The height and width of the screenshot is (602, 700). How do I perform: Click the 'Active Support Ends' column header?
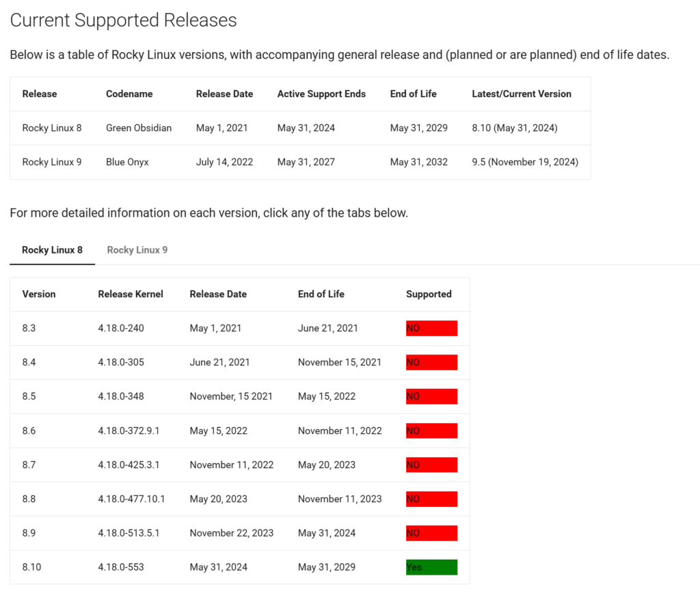point(321,94)
